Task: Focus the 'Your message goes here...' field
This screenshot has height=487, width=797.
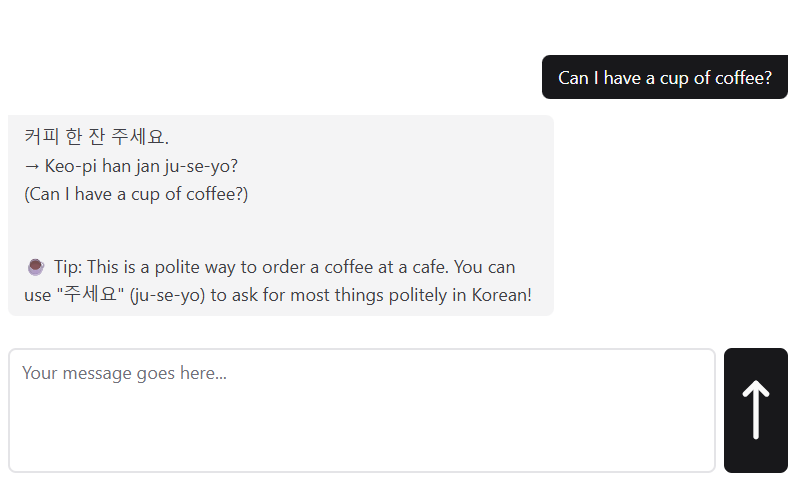Action: point(362,374)
